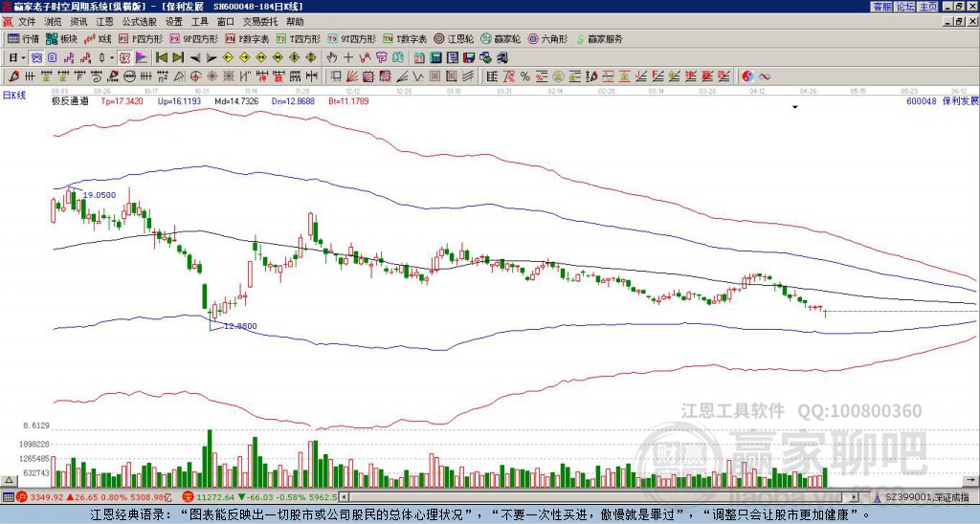Click the 19.0500 high price label
980x524 pixels.
100,195
